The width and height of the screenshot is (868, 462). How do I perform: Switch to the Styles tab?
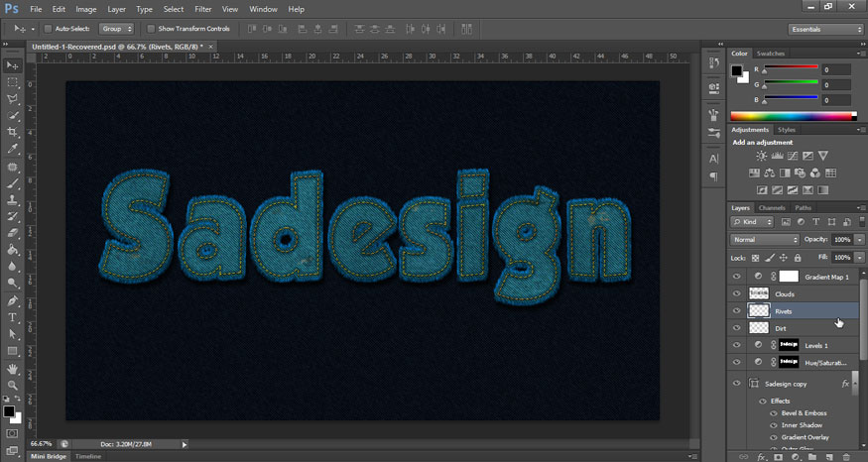[x=786, y=130]
